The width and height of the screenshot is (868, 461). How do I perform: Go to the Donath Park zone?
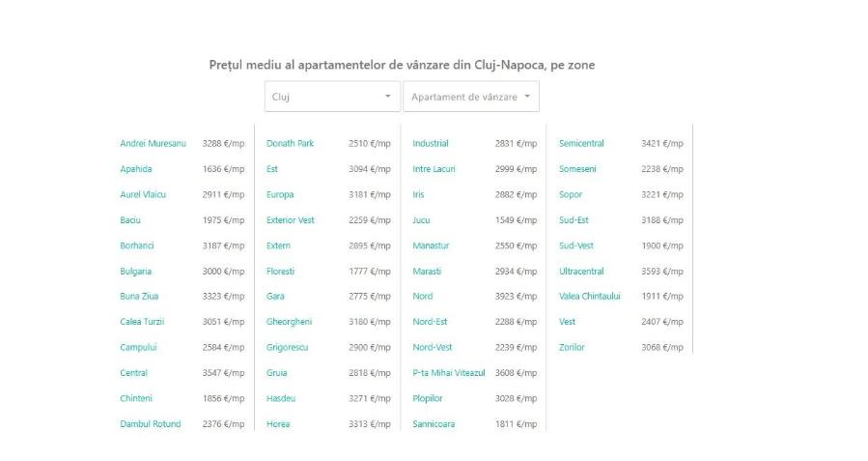290,144
